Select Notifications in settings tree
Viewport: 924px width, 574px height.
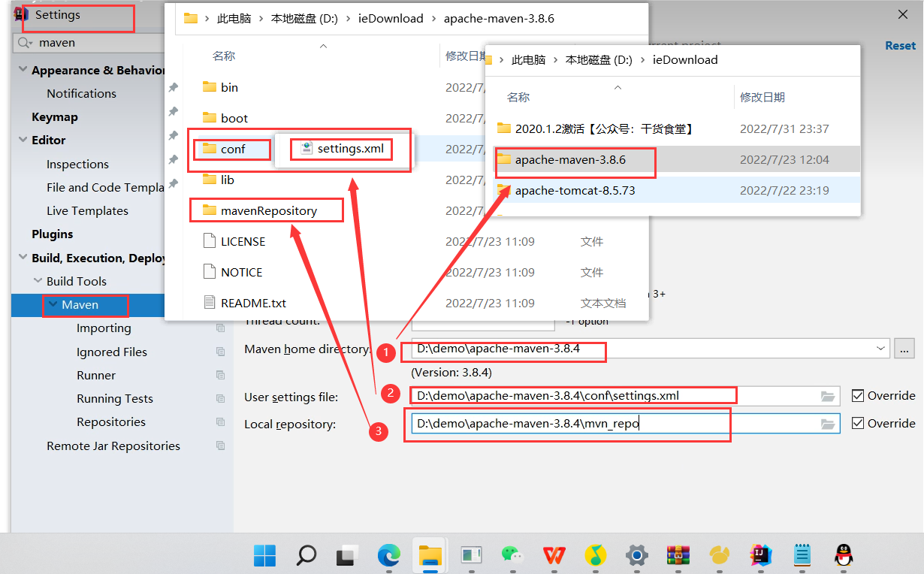81,93
